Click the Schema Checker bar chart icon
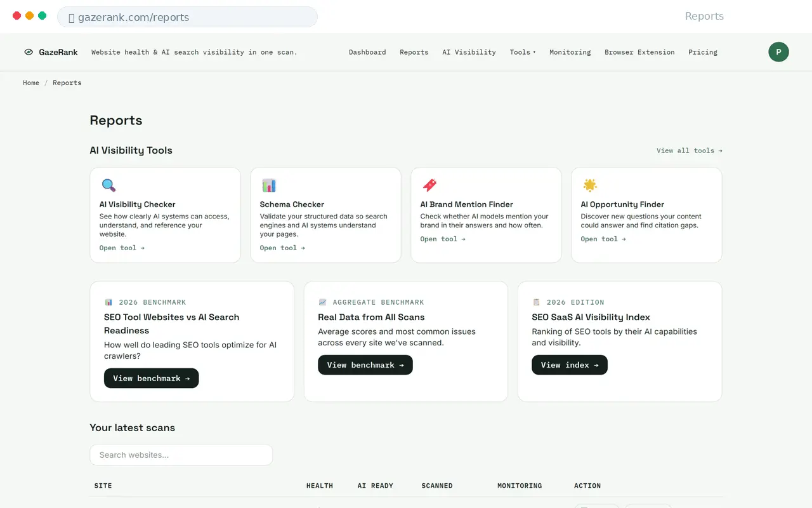The width and height of the screenshot is (812, 508). point(269,185)
